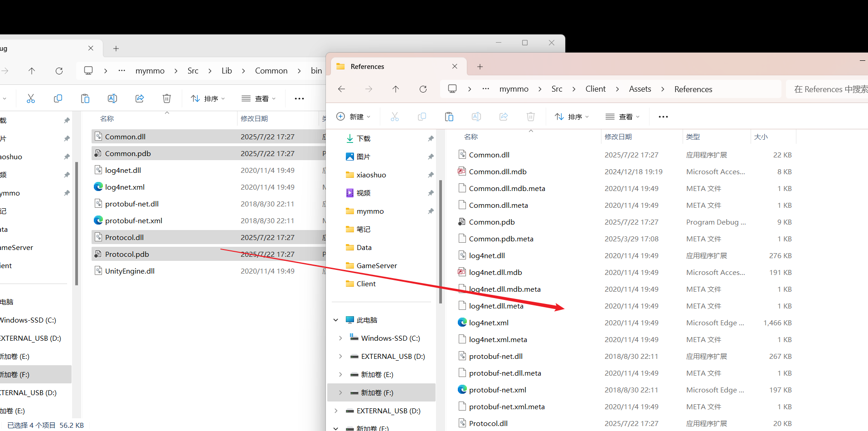Click the Rename icon in left window toolbar
This screenshot has height=431, width=868.
point(112,98)
